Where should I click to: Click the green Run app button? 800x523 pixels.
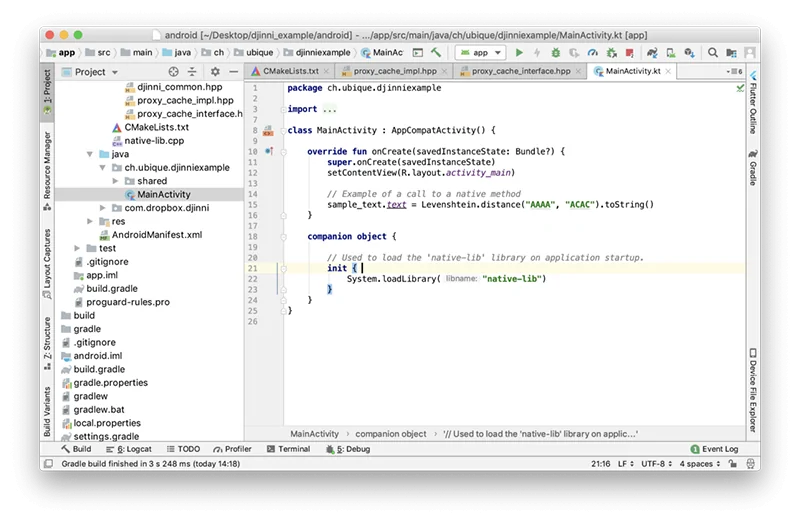(519, 52)
